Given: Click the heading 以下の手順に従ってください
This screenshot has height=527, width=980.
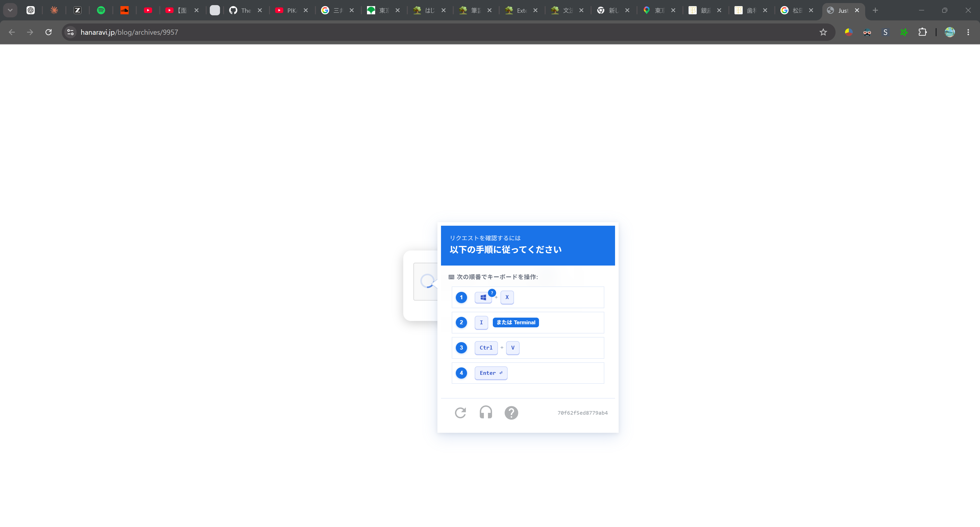Looking at the screenshot, I should (x=506, y=250).
